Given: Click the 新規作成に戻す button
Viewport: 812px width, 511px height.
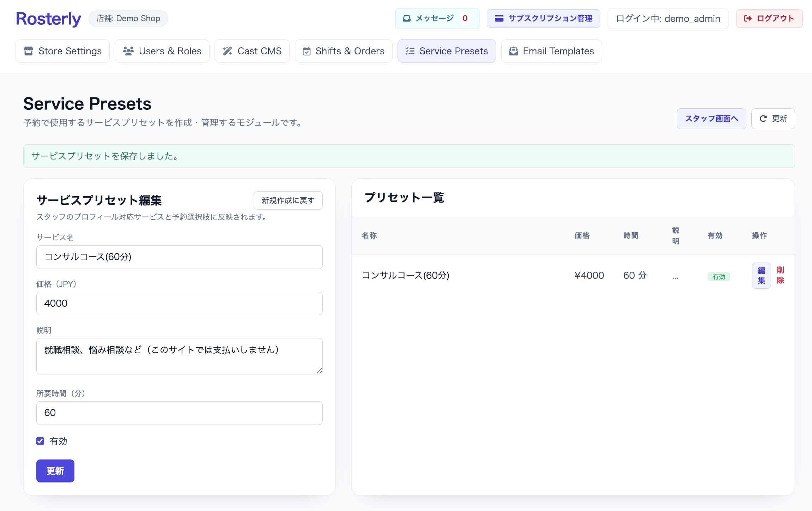Looking at the screenshot, I should [288, 200].
